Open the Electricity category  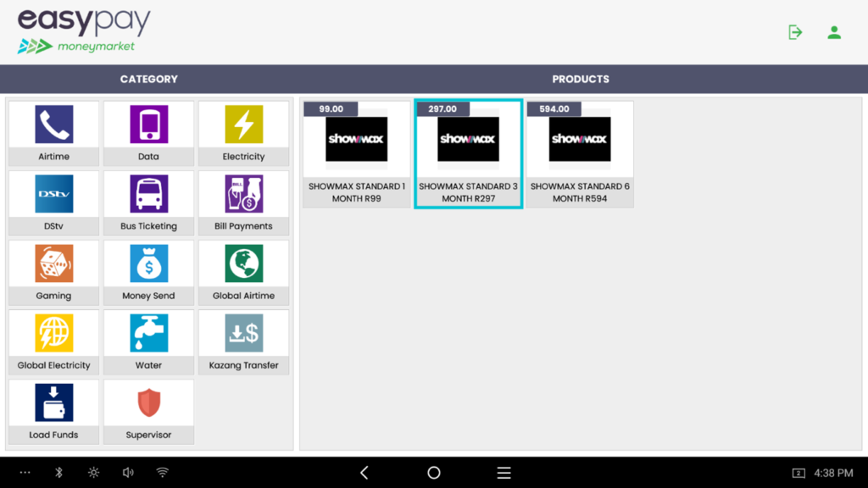(x=243, y=133)
